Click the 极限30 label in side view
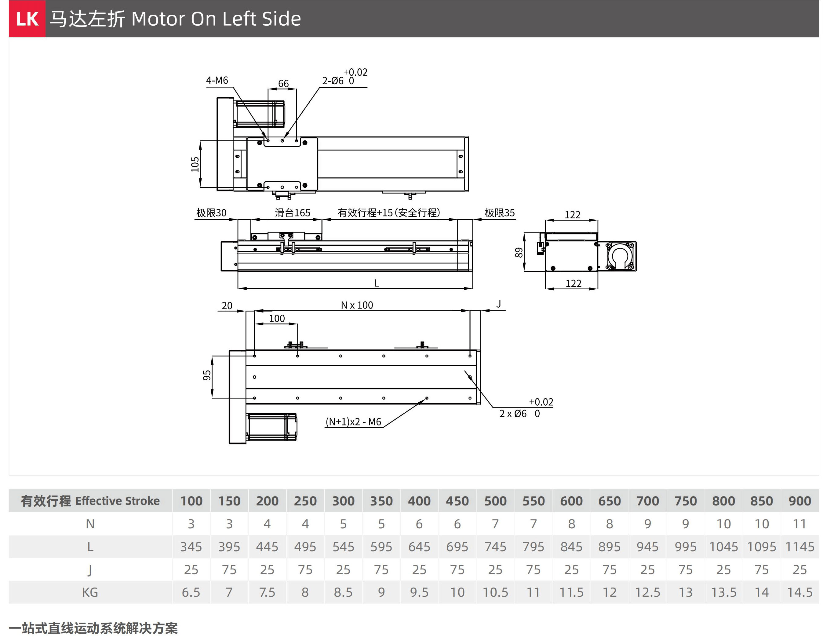The image size is (834, 644). click(x=211, y=213)
